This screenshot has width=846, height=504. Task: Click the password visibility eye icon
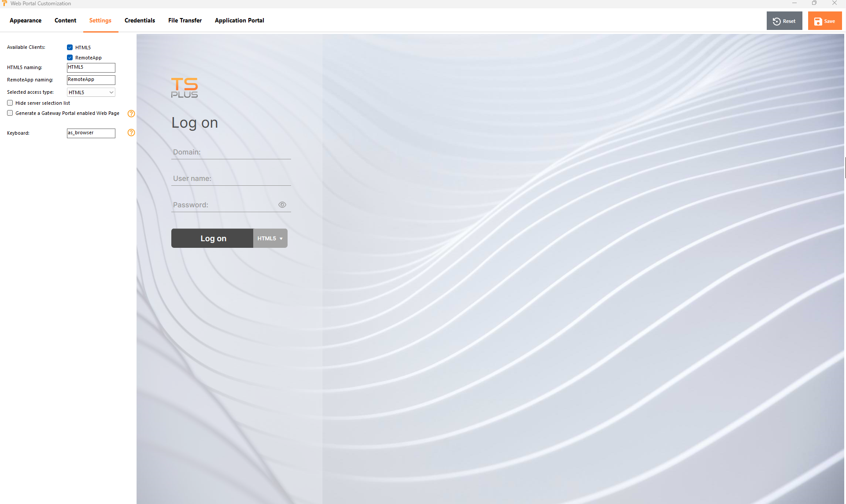(x=283, y=205)
